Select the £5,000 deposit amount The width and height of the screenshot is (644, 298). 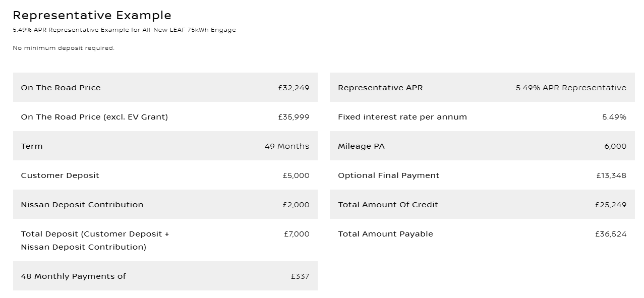click(x=296, y=175)
